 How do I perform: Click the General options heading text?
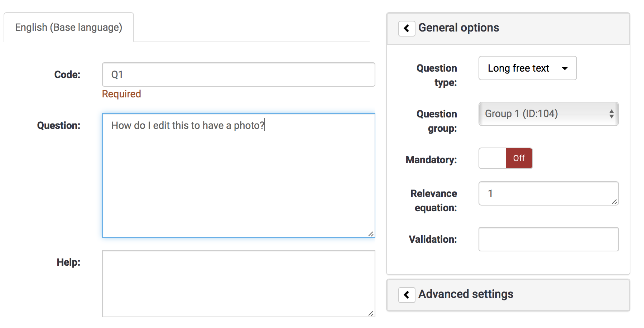[x=458, y=28]
